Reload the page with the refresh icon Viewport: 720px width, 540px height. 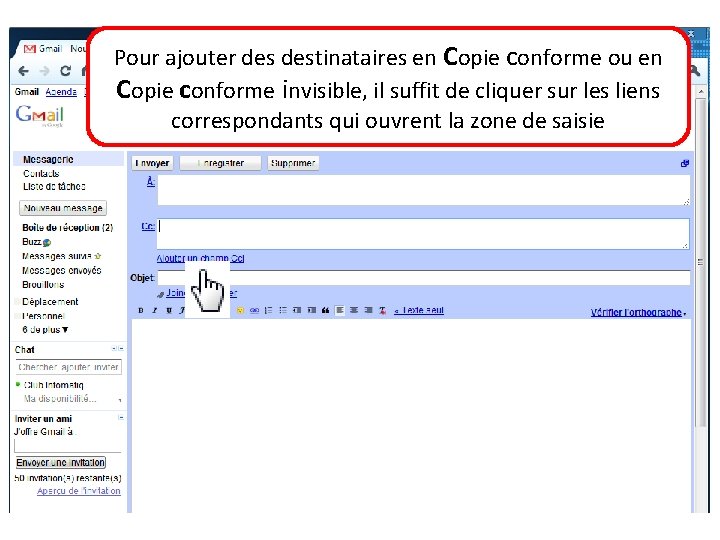[x=66, y=71]
